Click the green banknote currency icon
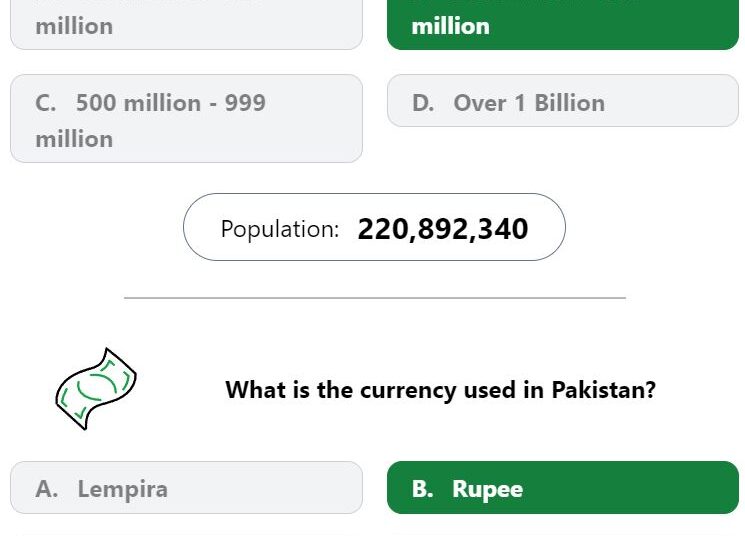 pyautogui.click(x=96, y=389)
